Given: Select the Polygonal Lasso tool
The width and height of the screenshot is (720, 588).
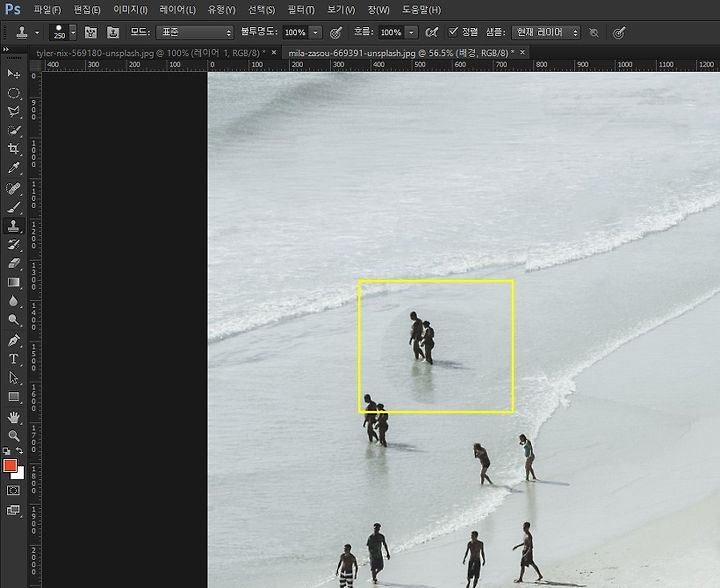Looking at the screenshot, I should [x=14, y=112].
